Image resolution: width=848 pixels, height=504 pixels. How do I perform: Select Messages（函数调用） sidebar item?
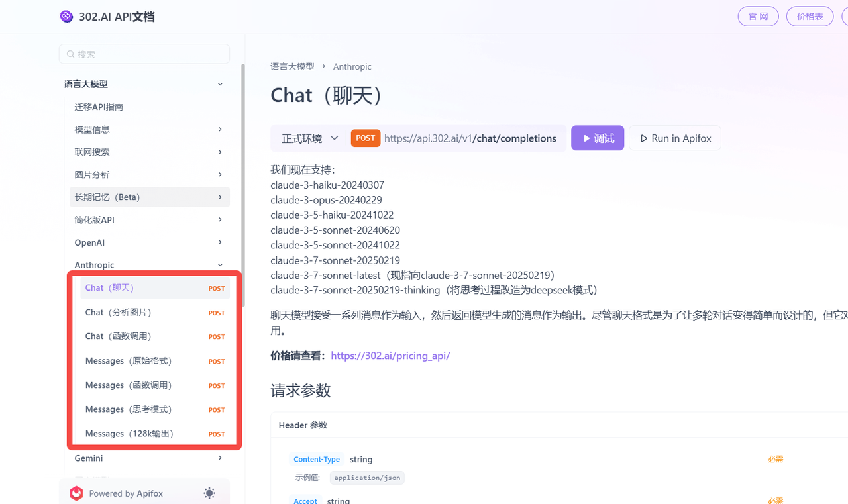pos(155,385)
